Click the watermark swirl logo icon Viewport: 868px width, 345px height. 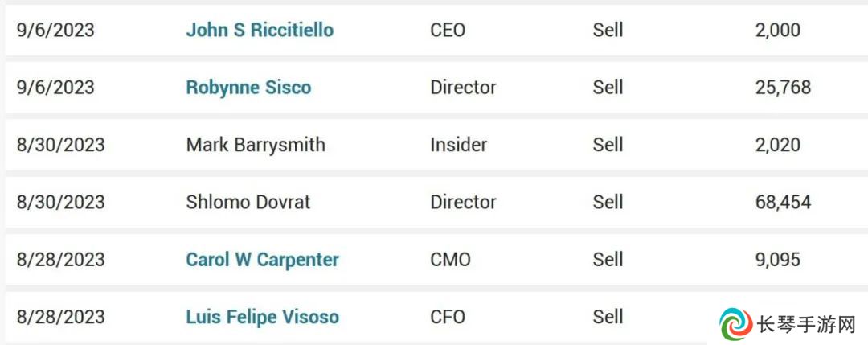click(735, 324)
